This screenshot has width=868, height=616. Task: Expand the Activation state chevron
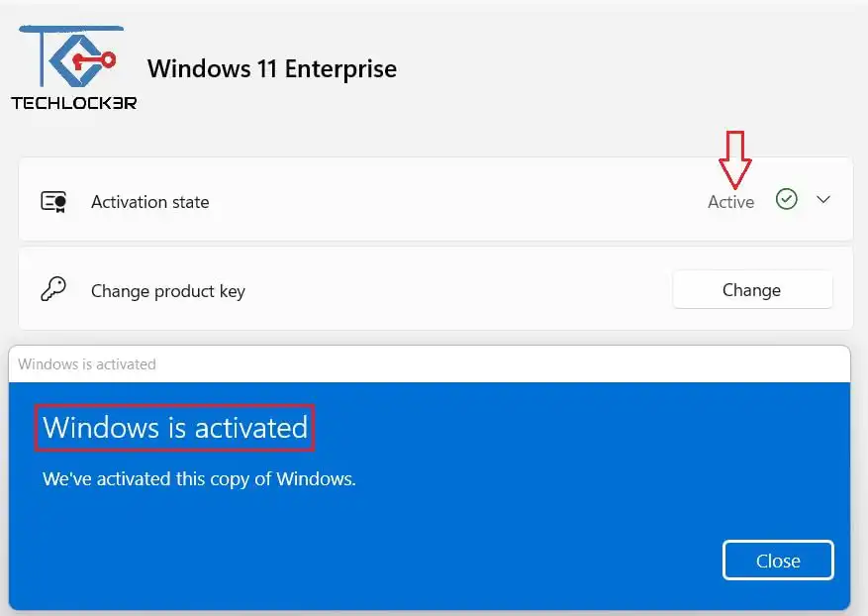[823, 200]
